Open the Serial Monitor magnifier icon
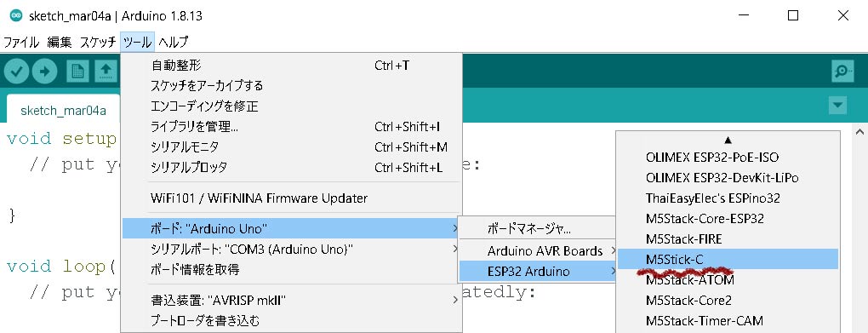Viewport: 868px width, 333px height. tap(842, 72)
